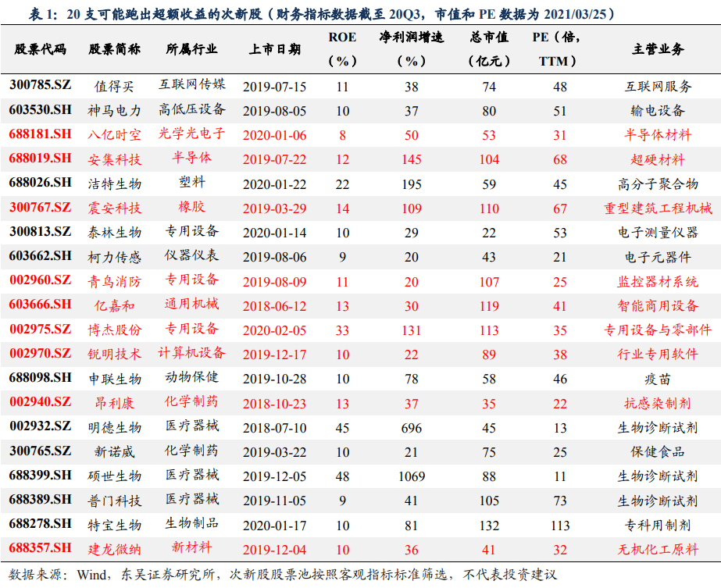Click the profit growth value 696
Viewport: 721px width, 588px height.
412,428
